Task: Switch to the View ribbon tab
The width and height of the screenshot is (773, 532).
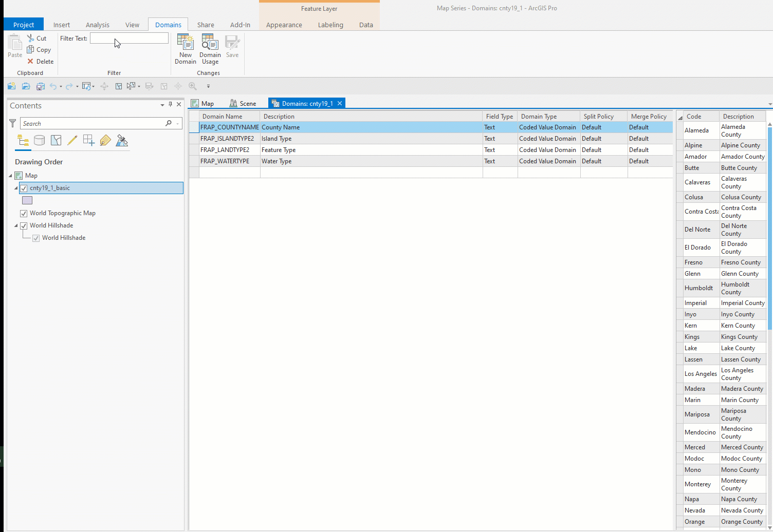Action: [x=132, y=25]
